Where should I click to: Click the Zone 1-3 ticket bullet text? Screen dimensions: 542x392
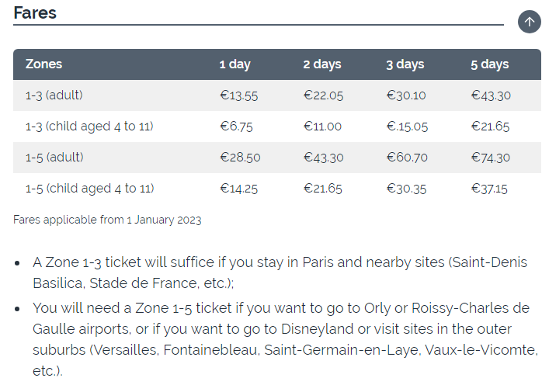point(280,272)
